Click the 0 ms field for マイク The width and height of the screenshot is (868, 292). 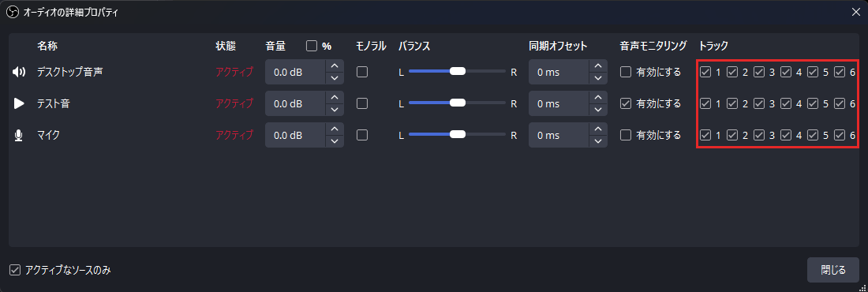coord(559,135)
